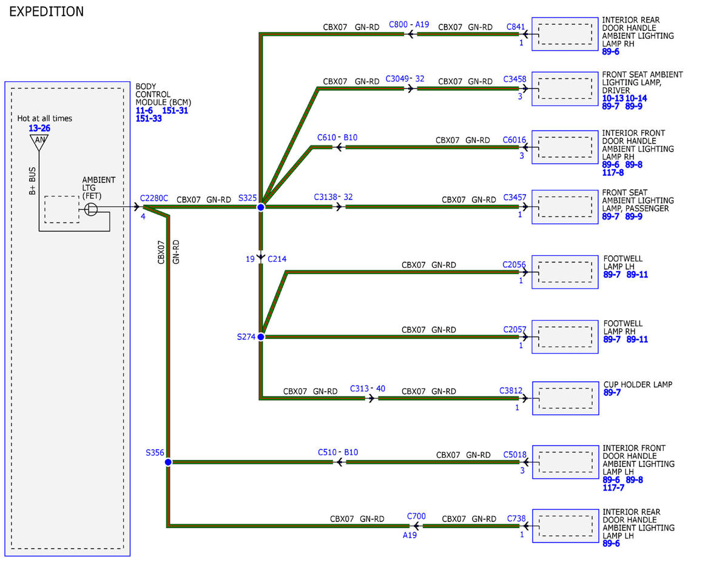Click the ambient lighting FET symbol

pos(90,210)
